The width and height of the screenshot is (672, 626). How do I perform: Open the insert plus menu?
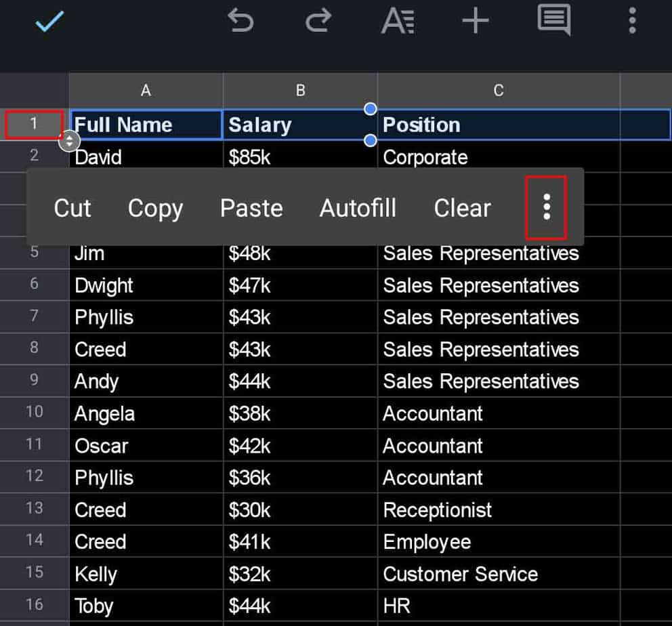[476, 21]
